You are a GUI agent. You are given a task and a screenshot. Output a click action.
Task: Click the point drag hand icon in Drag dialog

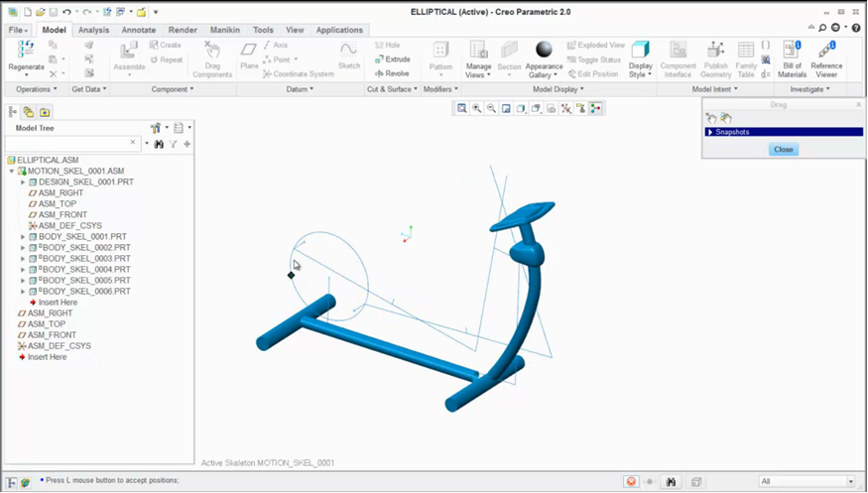coord(711,118)
